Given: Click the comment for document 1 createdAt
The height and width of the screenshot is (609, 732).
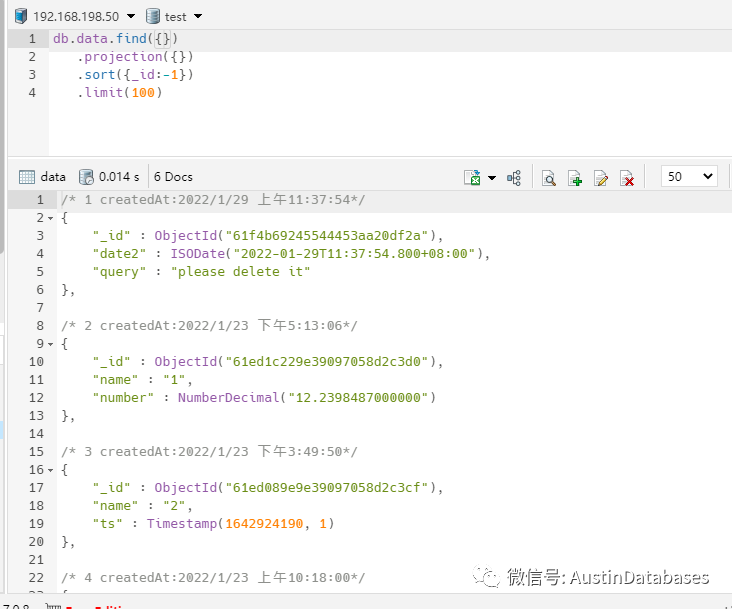Looking at the screenshot, I should click(x=213, y=200).
